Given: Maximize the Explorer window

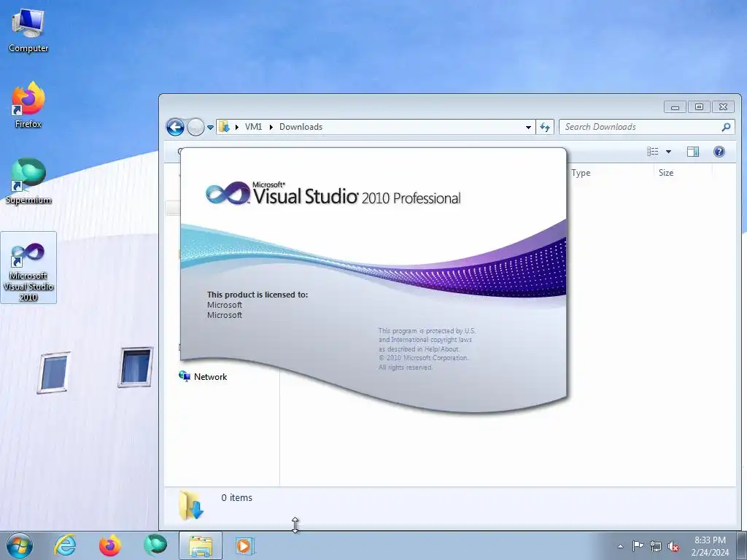Looking at the screenshot, I should click(699, 106).
